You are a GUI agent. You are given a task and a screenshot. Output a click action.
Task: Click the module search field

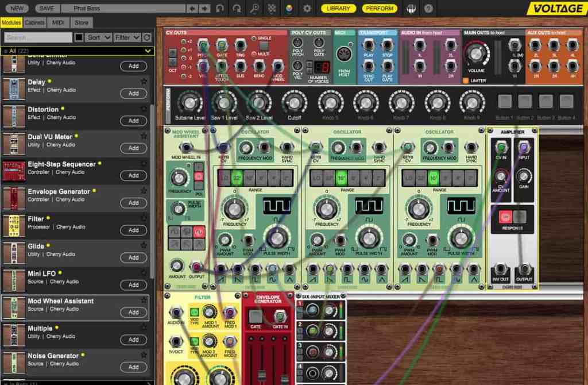[38, 37]
